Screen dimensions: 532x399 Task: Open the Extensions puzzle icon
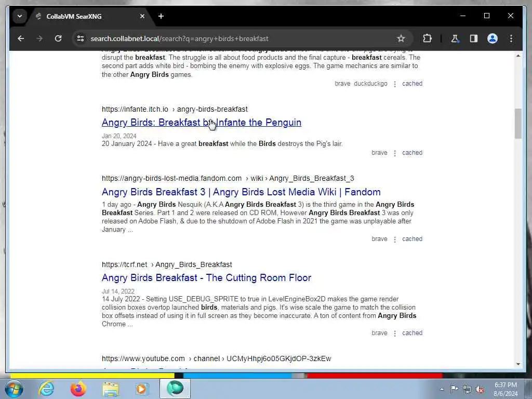click(427, 38)
